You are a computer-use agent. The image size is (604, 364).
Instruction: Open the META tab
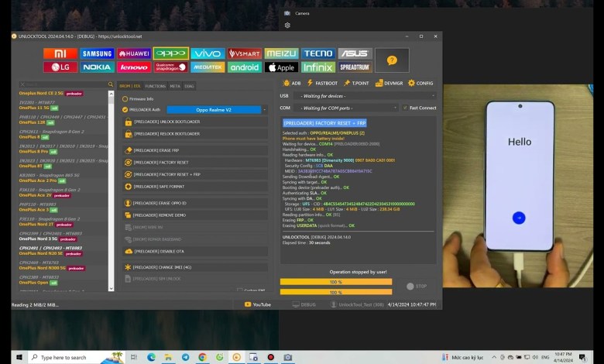tap(175, 86)
